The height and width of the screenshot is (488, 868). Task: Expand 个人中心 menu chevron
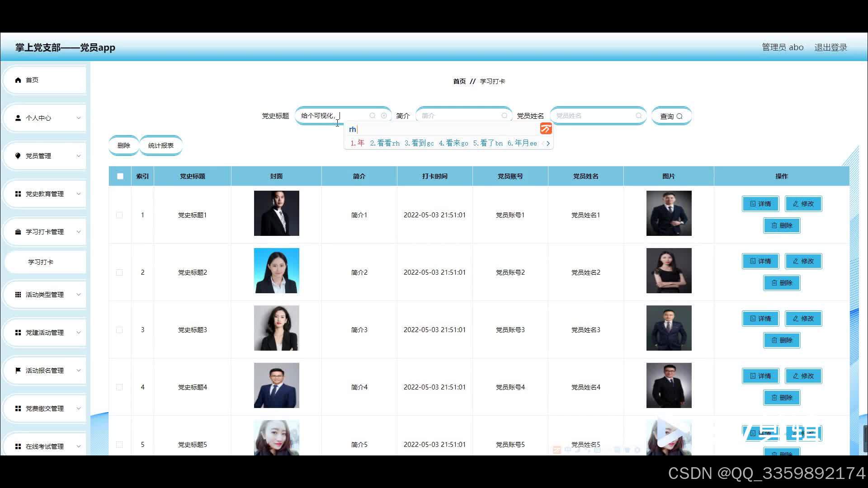78,118
